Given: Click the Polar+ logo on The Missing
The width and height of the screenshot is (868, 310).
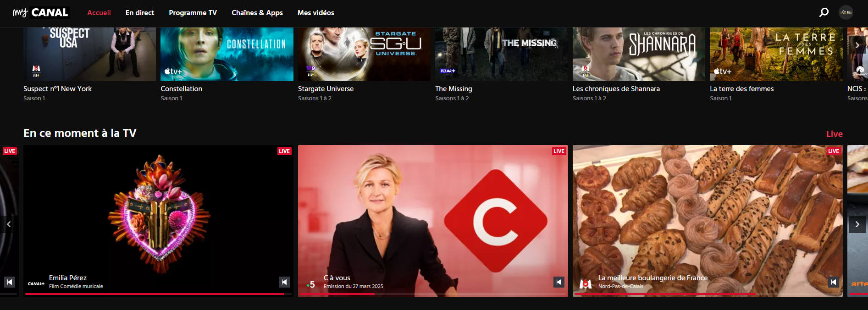Looking at the screenshot, I should tap(448, 71).
